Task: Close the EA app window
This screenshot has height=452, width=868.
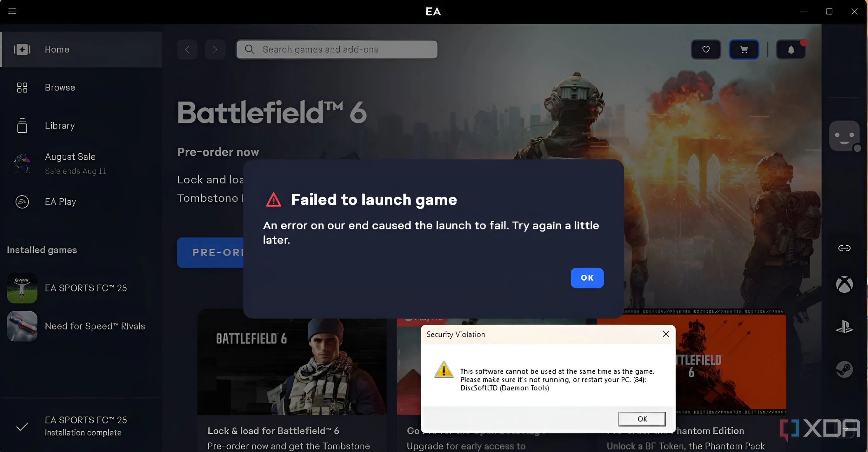Action: click(x=855, y=11)
